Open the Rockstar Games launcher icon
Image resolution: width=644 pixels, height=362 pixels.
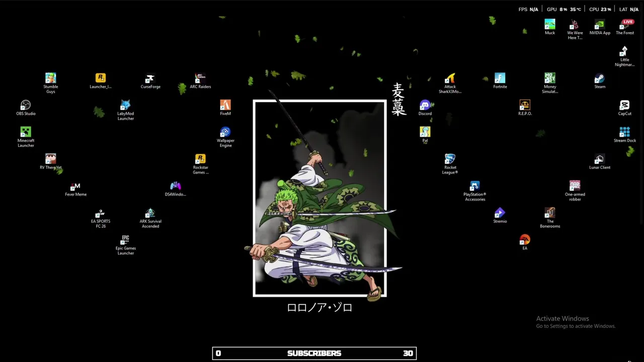coord(200,164)
